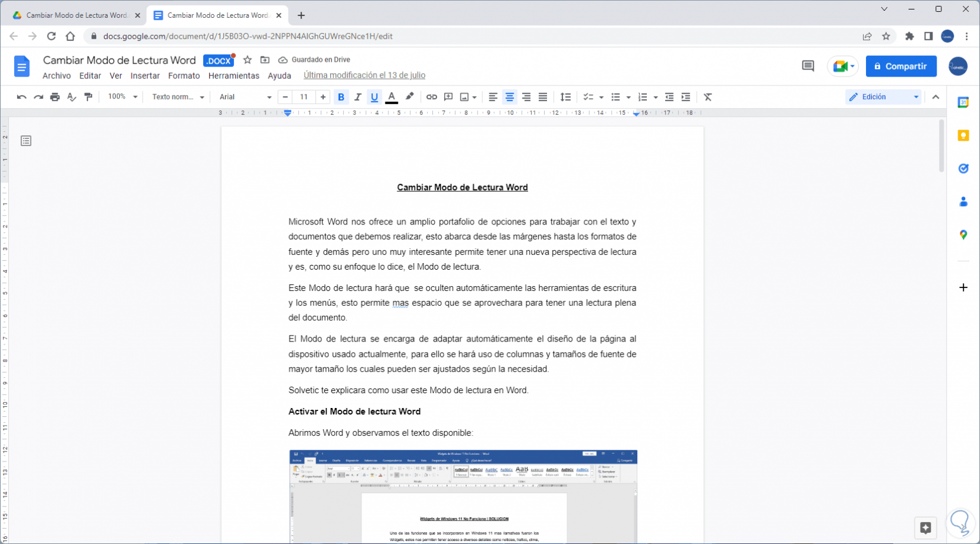The height and width of the screenshot is (544, 980).
Task: Open line and paragraph spacing options
Action: [x=565, y=97]
